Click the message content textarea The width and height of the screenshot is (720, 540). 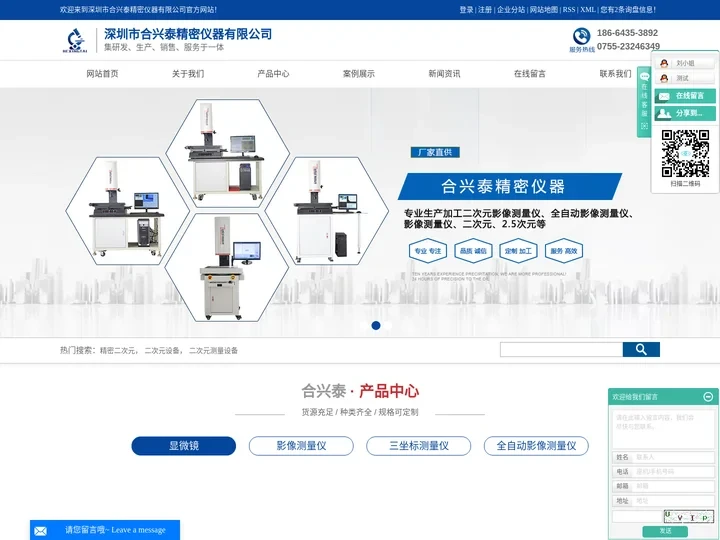click(663, 429)
